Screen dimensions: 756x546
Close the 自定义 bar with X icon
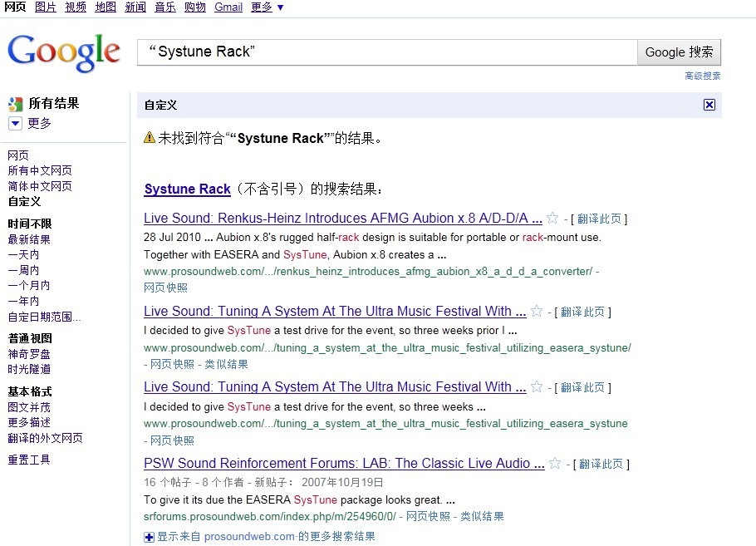pos(709,105)
